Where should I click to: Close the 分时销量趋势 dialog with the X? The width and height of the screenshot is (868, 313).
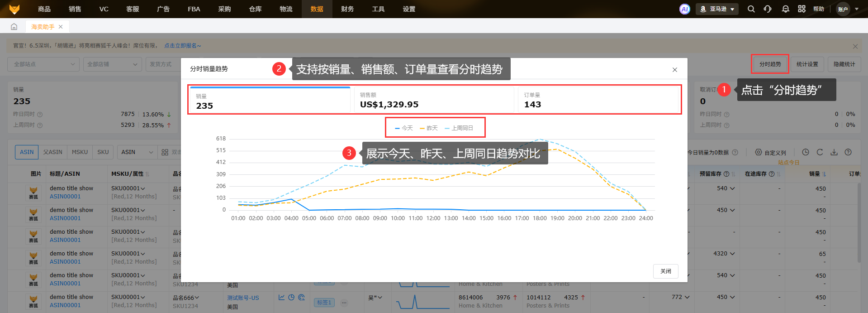pyautogui.click(x=675, y=70)
